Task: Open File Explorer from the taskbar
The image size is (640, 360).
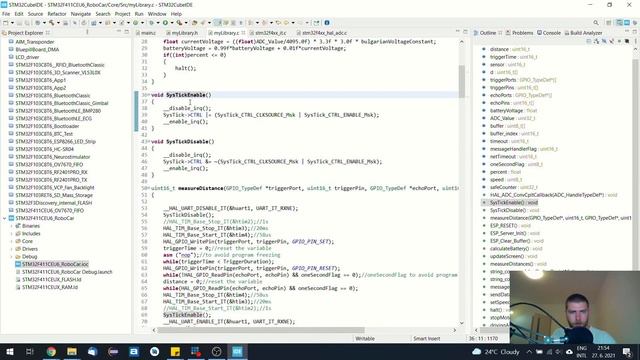Action: (72, 351)
